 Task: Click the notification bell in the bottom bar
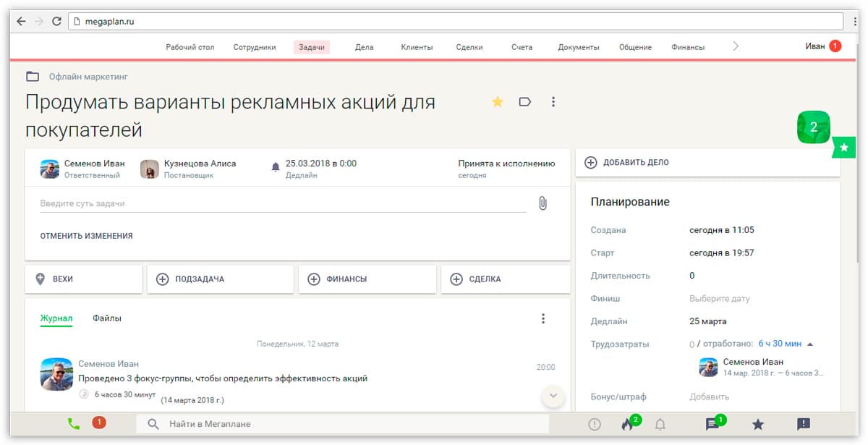(660, 424)
